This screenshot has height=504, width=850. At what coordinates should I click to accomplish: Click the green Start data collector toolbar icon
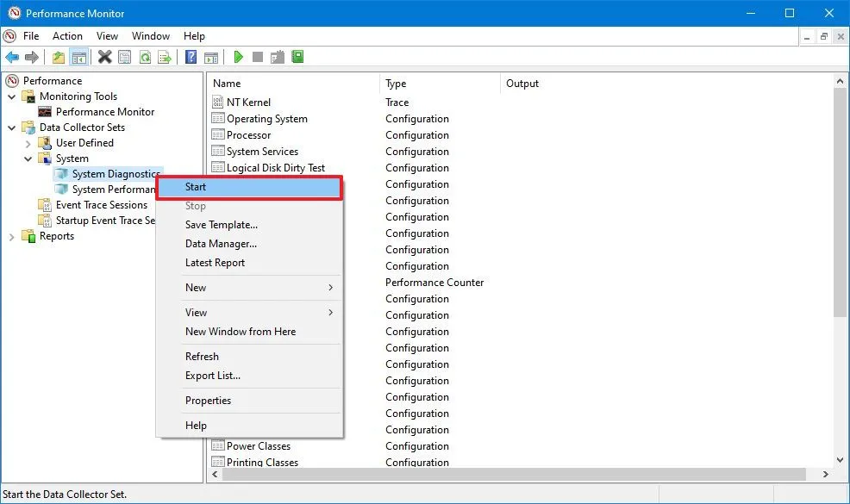pyautogui.click(x=239, y=58)
